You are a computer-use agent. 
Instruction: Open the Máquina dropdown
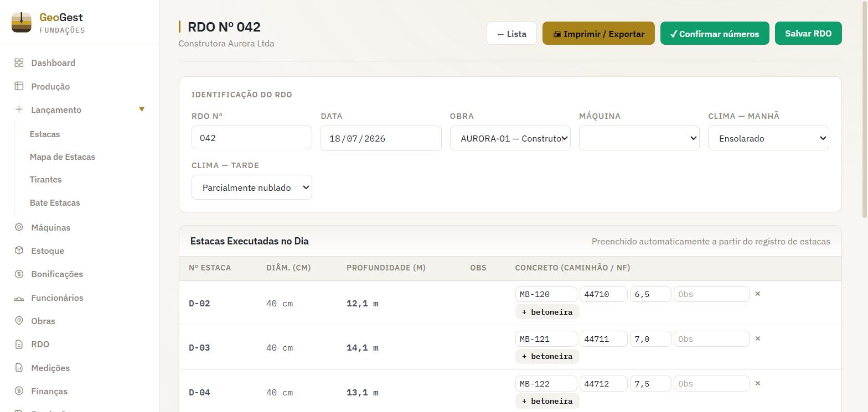coord(639,138)
